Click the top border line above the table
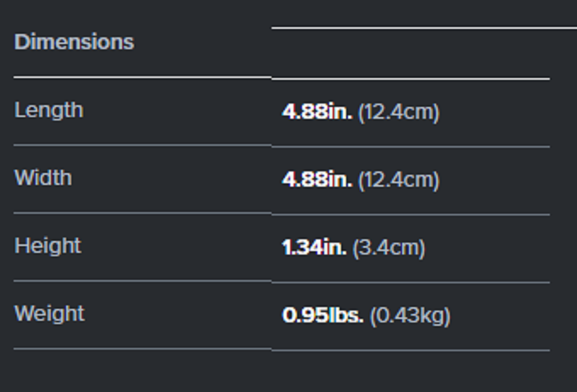This screenshot has height=392, width=577. [424, 28]
